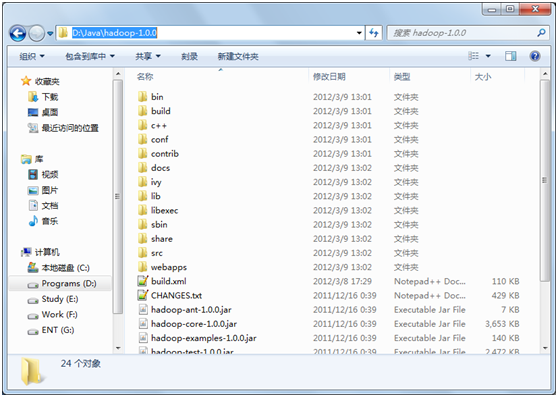Click the 3,653 KB size cell
558x397 pixels.
[502, 324]
